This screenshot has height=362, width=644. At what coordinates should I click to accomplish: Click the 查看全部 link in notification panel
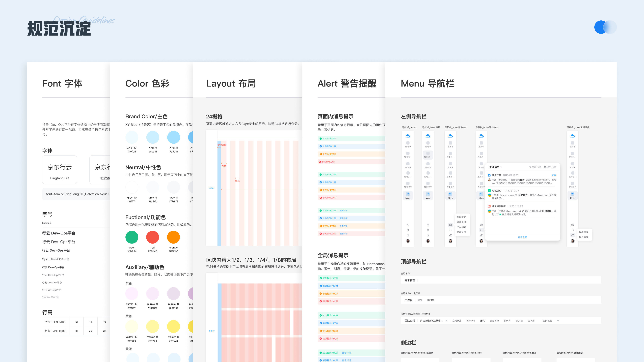point(522,237)
